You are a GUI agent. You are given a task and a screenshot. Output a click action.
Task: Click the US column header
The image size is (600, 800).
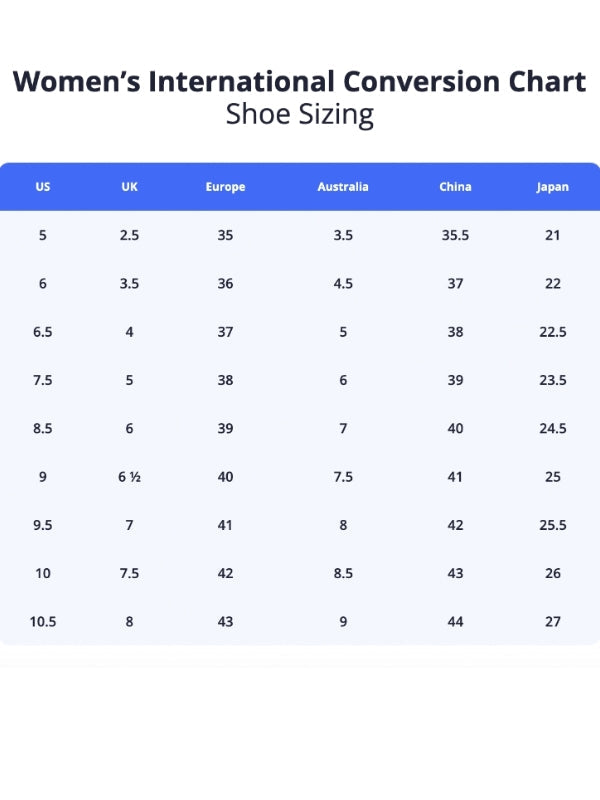(43, 187)
